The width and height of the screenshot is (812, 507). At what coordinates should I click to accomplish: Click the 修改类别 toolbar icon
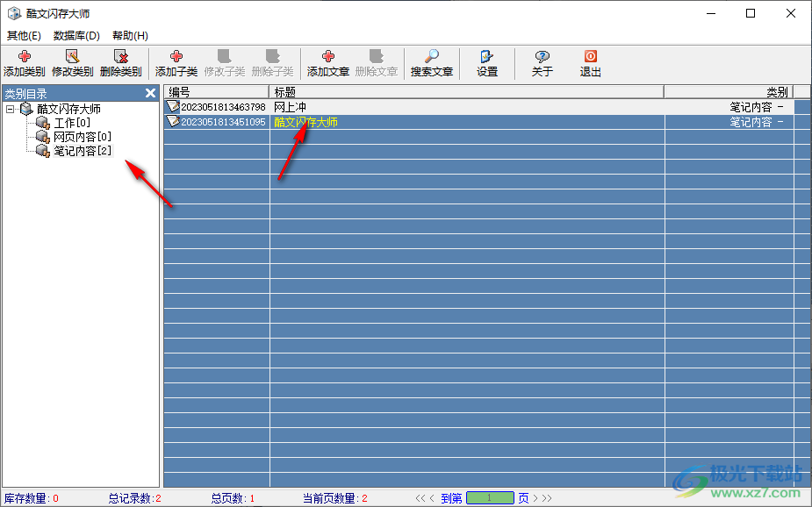[72, 56]
